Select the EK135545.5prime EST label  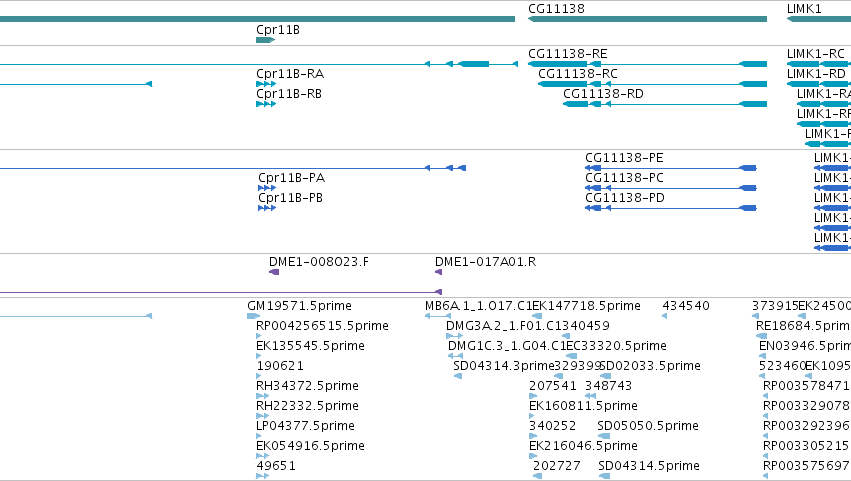(x=310, y=346)
